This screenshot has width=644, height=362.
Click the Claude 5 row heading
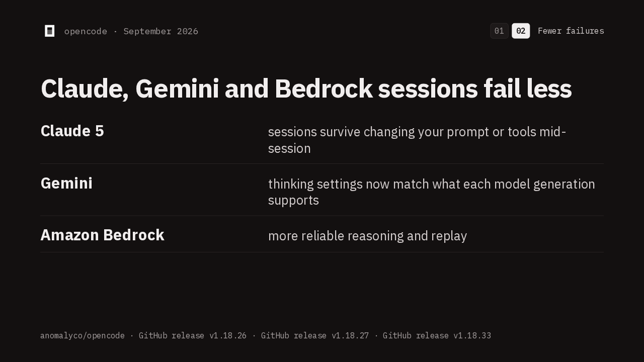coord(72,131)
